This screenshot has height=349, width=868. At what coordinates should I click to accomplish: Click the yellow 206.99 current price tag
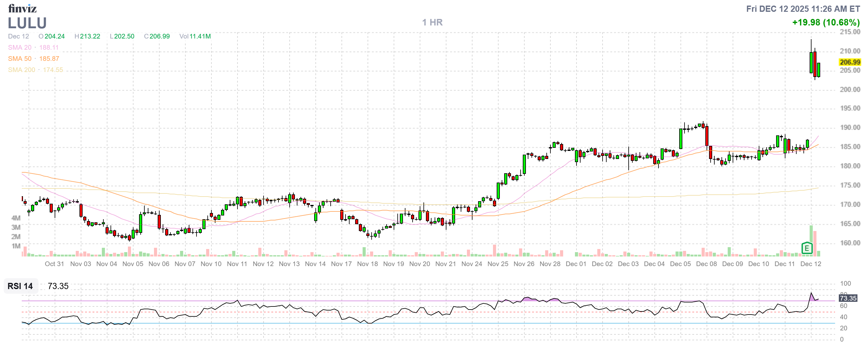[849, 62]
